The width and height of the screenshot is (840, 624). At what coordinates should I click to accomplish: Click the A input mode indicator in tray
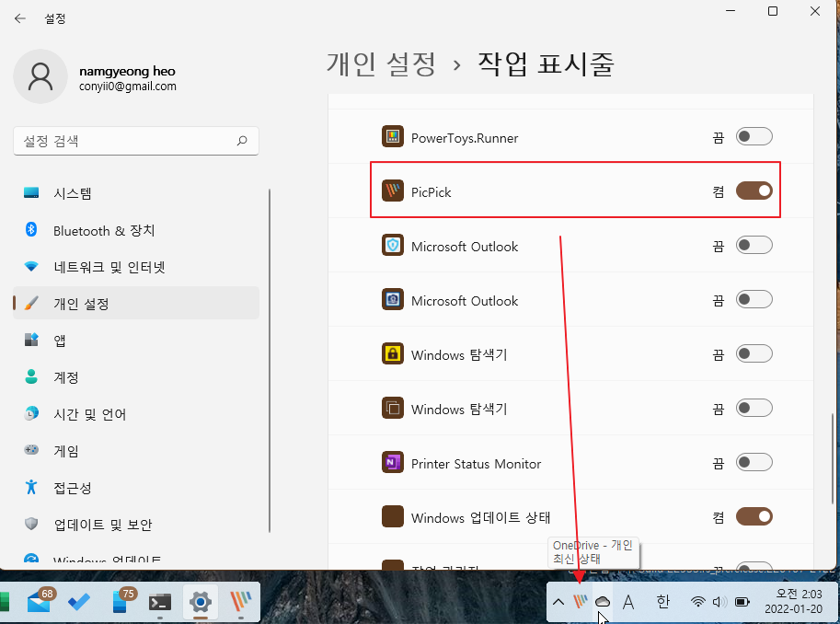[628, 602]
